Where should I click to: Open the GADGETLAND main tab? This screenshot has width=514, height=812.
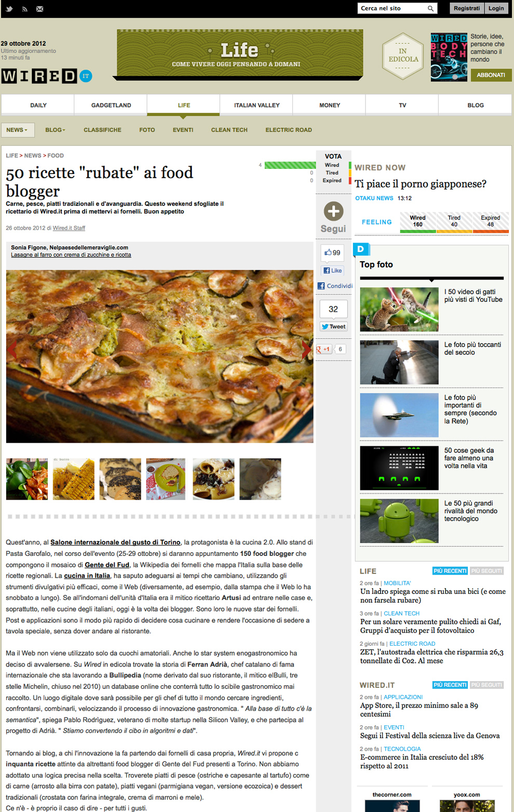(111, 105)
